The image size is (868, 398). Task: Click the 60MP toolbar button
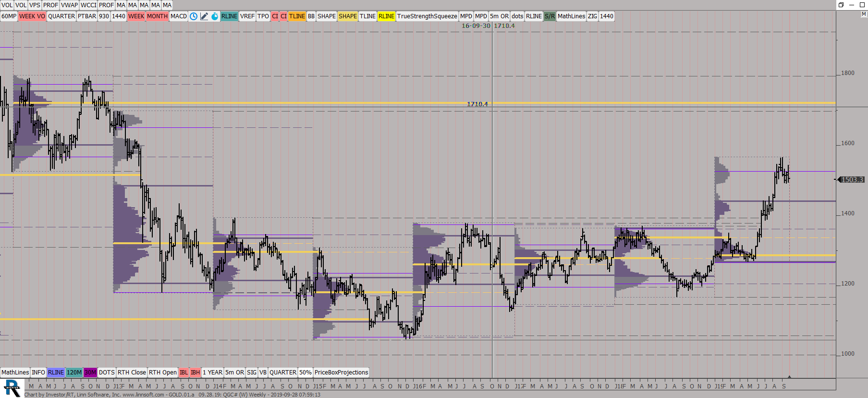coord(9,16)
